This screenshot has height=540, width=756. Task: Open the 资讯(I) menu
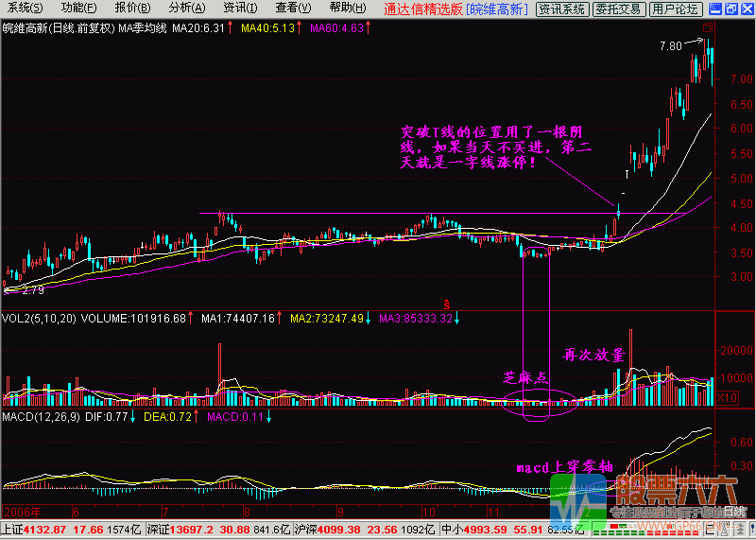240,9
